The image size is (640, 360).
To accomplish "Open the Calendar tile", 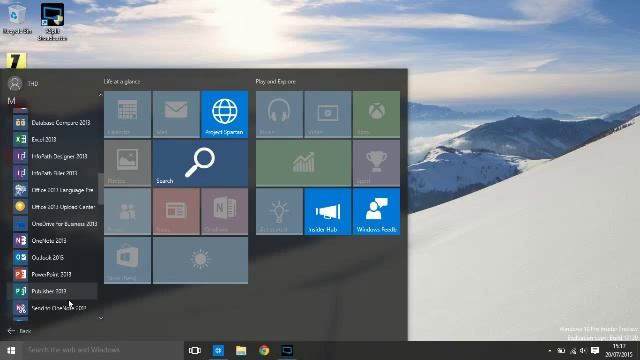I will (x=128, y=114).
